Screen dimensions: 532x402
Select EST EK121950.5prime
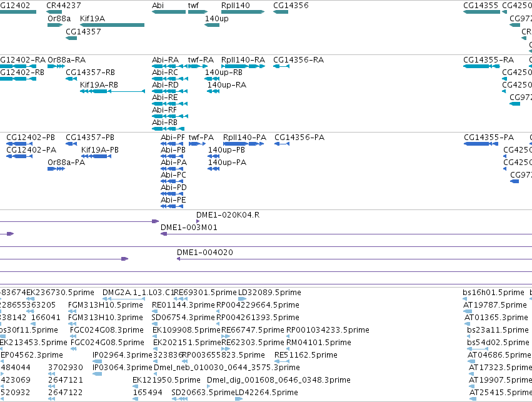pyautogui.click(x=166, y=380)
